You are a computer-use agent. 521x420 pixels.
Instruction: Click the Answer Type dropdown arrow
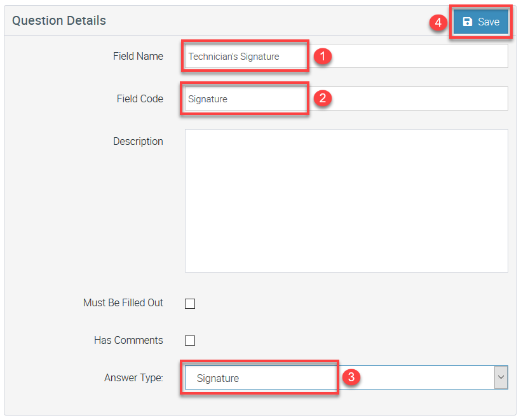point(501,378)
